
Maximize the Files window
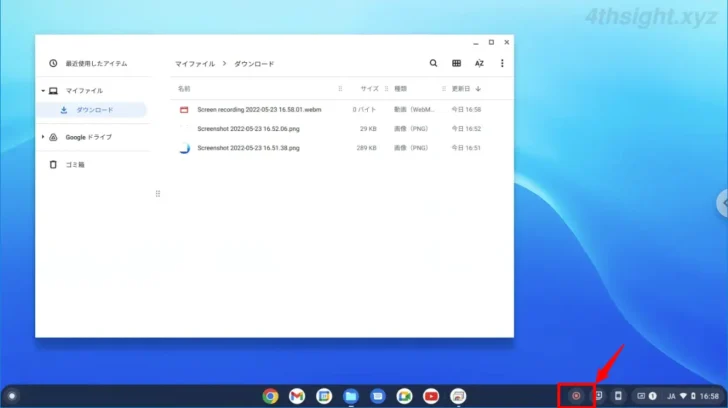click(x=491, y=42)
